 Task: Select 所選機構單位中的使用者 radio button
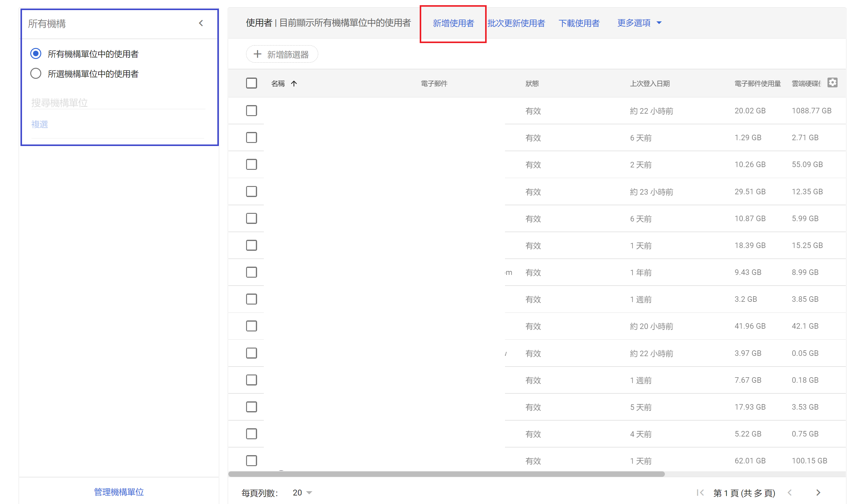coord(36,74)
